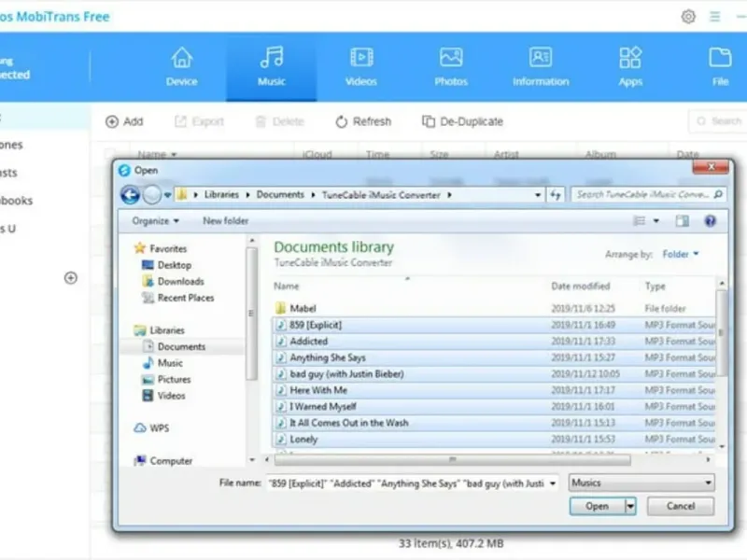
Task: Click the Cancel button
Action: 681,506
